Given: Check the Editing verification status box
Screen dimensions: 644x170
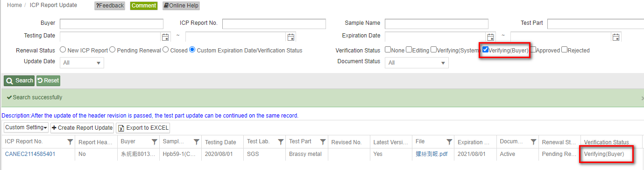Looking at the screenshot, I should [409, 50].
